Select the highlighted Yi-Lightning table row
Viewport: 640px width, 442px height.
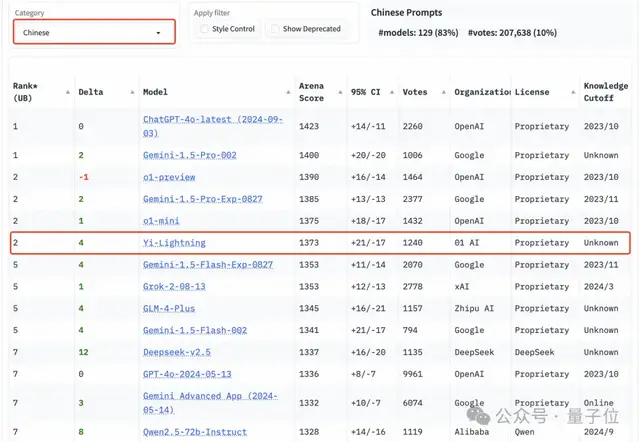(x=320, y=242)
